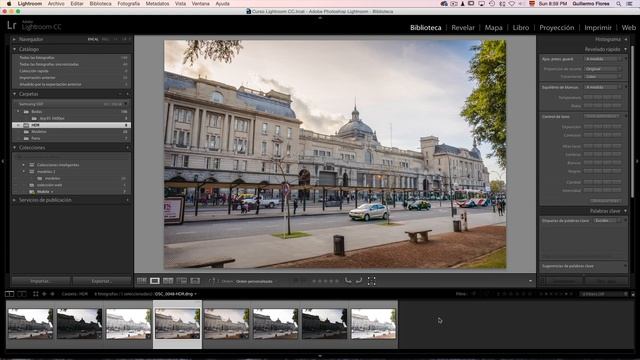This screenshot has width=640, height=360.
Task: Switch to Survey view in the toolbar
Action: point(181,281)
